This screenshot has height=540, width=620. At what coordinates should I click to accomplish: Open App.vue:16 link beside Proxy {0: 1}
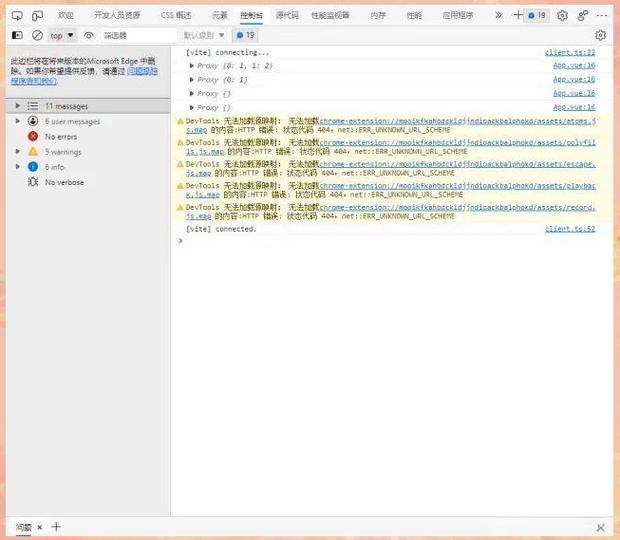tap(574, 79)
